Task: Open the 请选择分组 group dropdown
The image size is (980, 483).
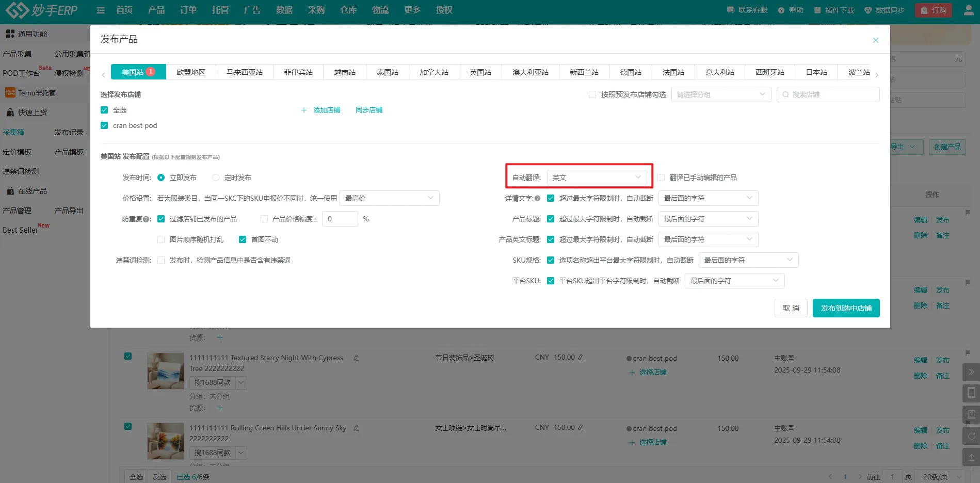Action: click(x=720, y=95)
